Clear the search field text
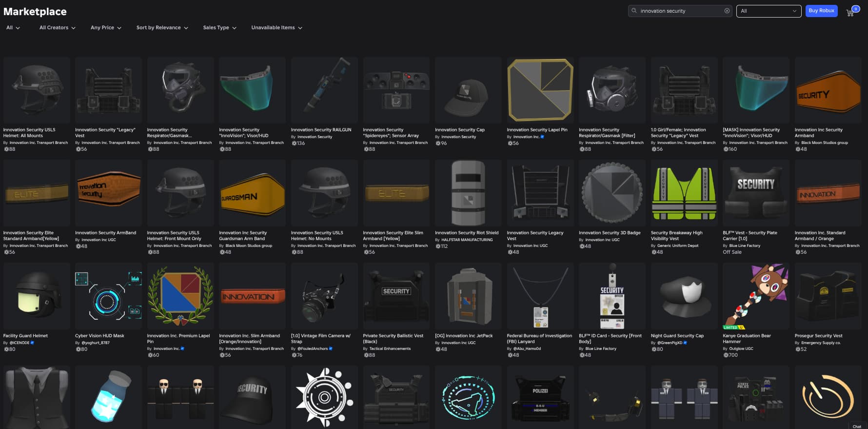The height and width of the screenshot is (429, 868). 727,11
